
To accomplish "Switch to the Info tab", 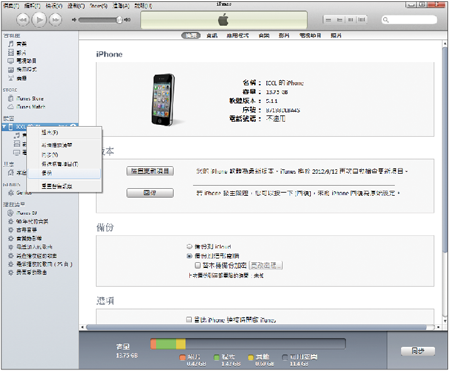I will click(x=212, y=35).
